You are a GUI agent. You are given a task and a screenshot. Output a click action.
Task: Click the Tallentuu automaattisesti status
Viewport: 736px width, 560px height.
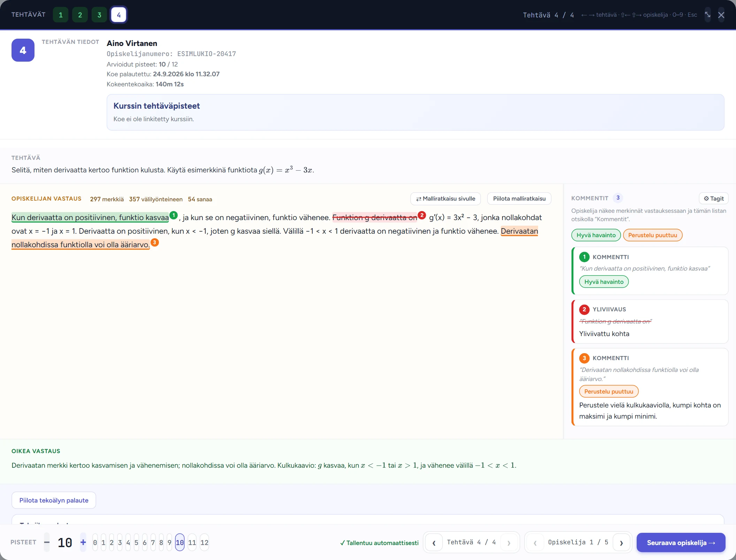click(379, 543)
